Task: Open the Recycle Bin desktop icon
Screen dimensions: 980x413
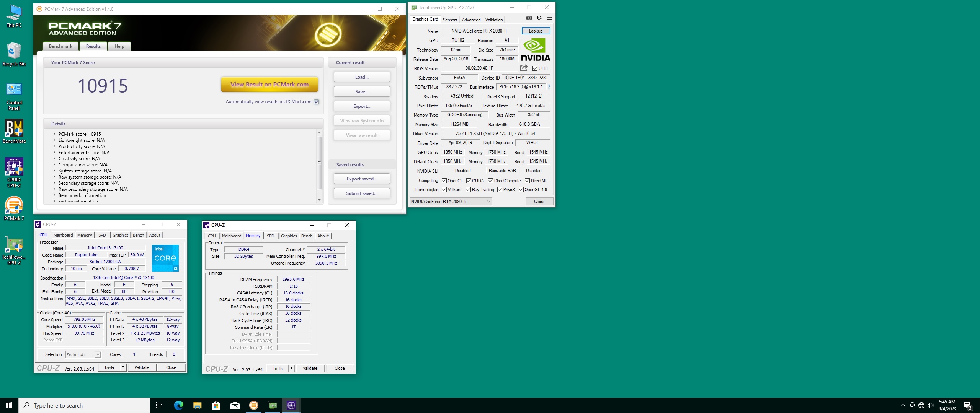Action: pyautogui.click(x=14, y=54)
